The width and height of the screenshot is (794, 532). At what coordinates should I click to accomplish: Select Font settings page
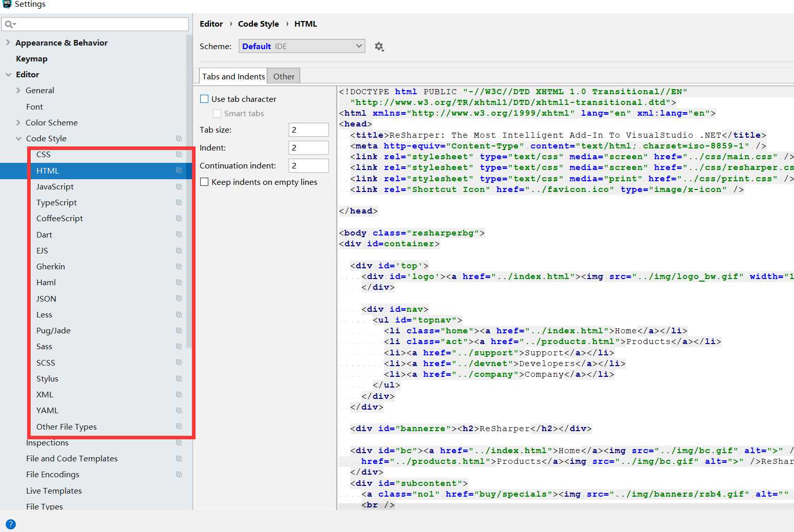click(x=34, y=107)
